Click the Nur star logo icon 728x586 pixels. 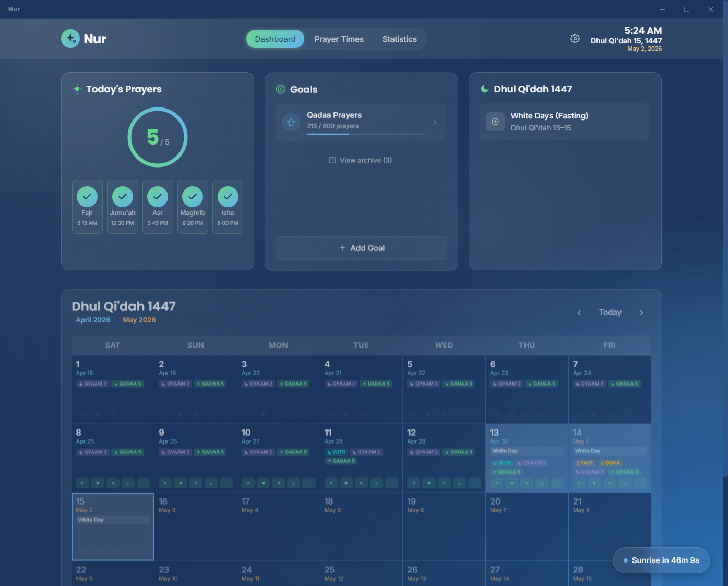coord(70,39)
